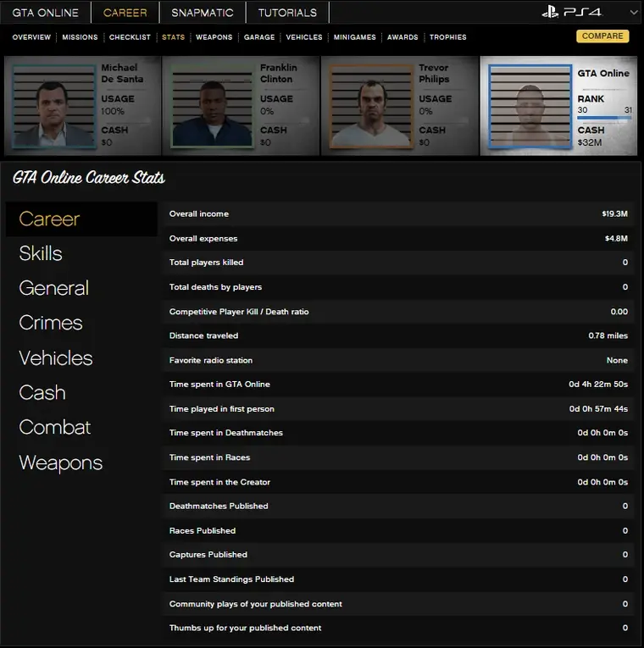The width and height of the screenshot is (644, 648).
Task: Open the Tutorials tab
Action: pyautogui.click(x=287, y=13)
